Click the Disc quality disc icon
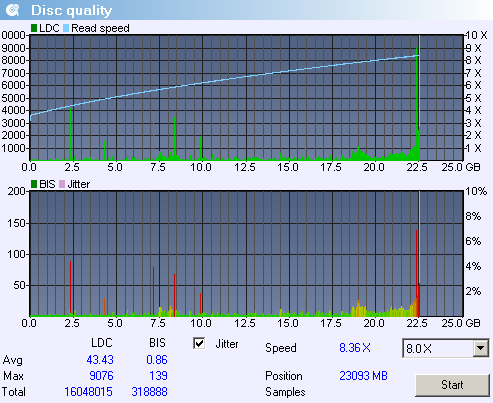Screen dimensions: 493x403 (13, 10)
